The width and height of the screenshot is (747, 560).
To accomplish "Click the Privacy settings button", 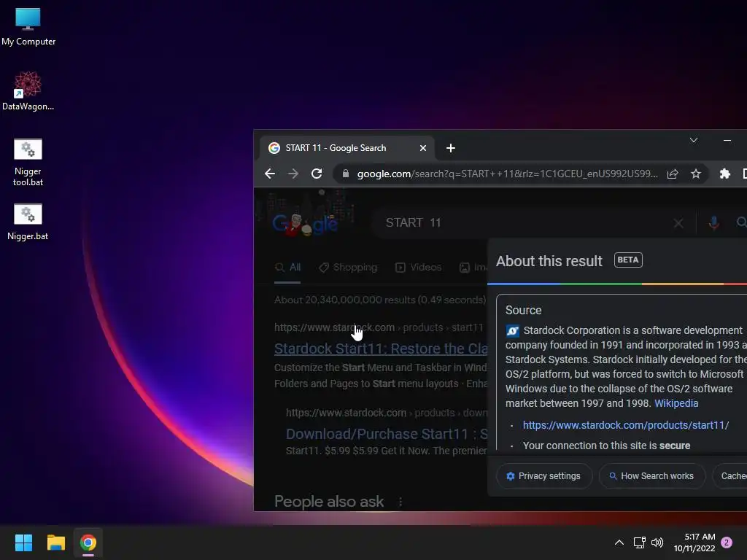I will [544, 476].
